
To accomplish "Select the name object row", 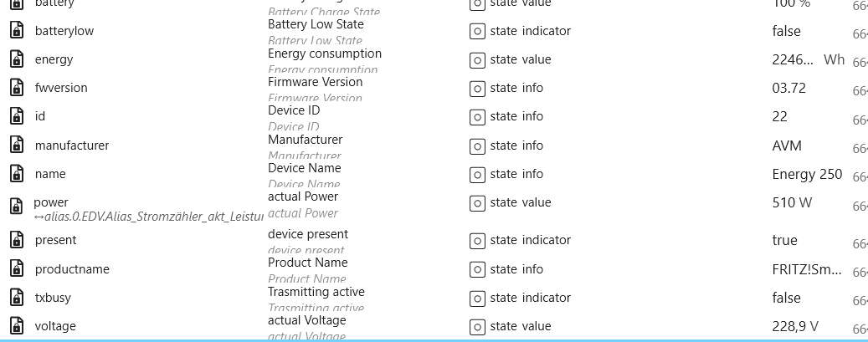I will pyautogui.click(x=50, y=174).
